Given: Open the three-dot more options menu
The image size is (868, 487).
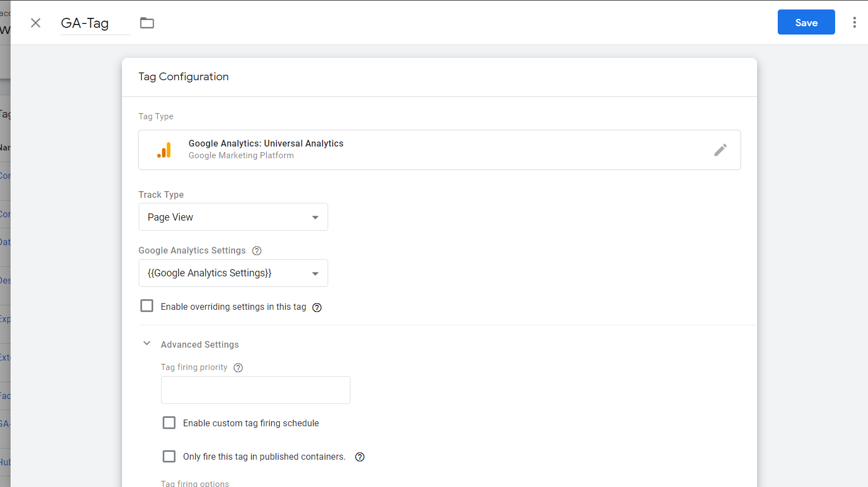Looking at the screenshot, I should pos(854,22).
